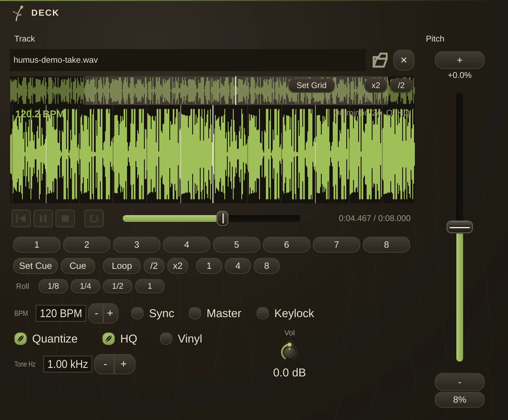Click the playback position slider handle
This screenshot has height=420, width=508.
[x=222, y=218]
